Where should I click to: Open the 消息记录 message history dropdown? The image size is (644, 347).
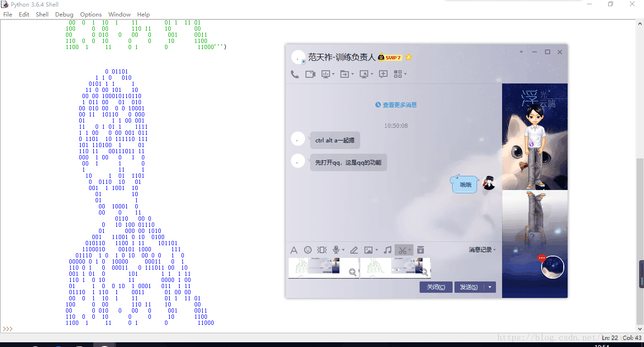click(x=482, y=250)
